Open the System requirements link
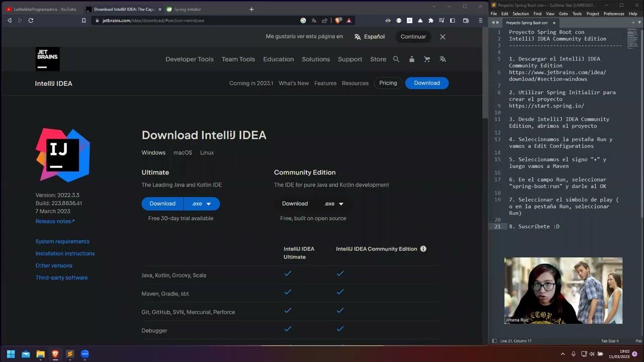 [62, 241]
